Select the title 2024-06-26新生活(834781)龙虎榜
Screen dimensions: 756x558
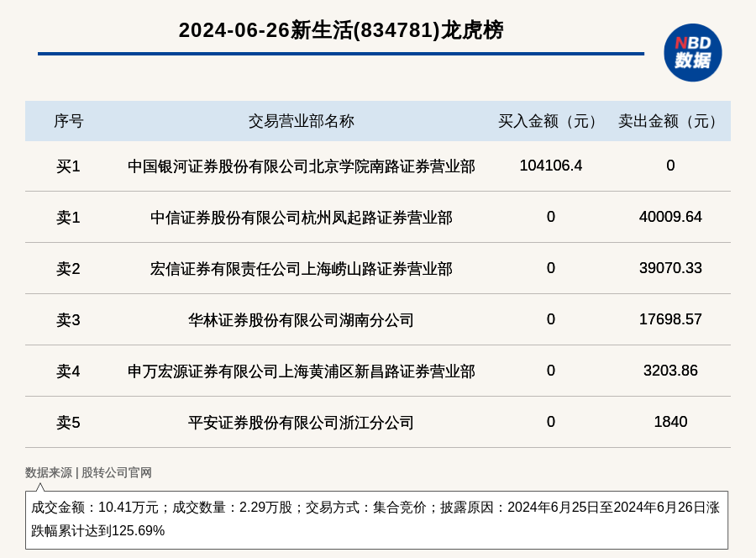[x=341, y=30]
